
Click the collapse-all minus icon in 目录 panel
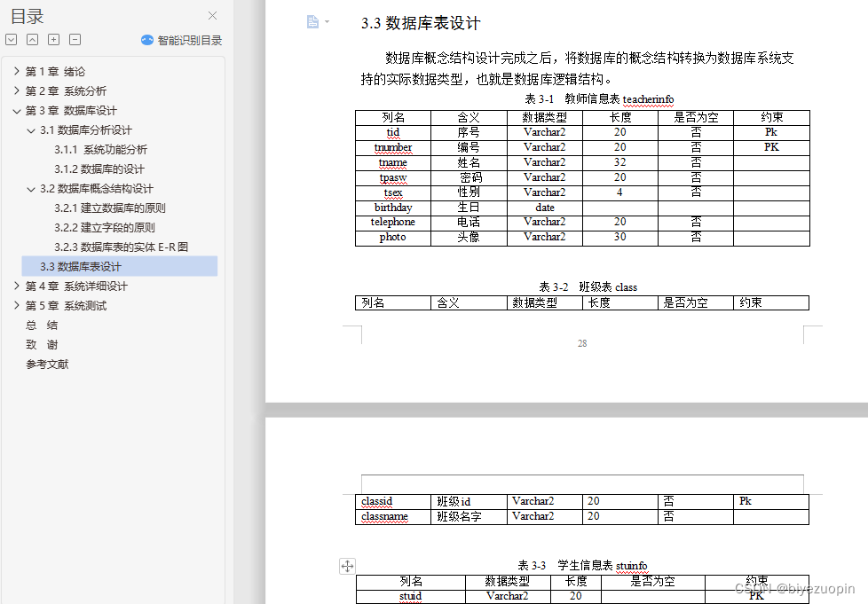73,39
